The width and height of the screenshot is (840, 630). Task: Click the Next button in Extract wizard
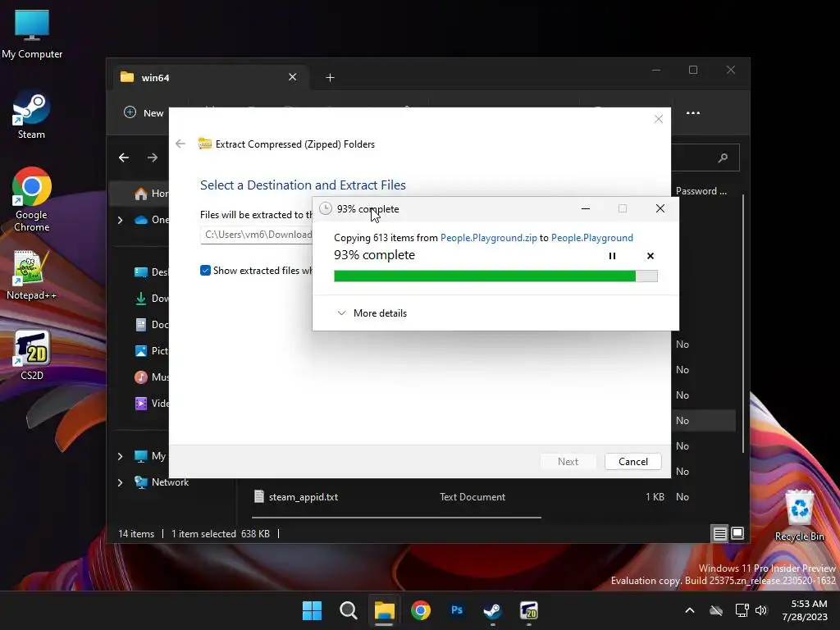pyautogui.click(x=568, y=461)
